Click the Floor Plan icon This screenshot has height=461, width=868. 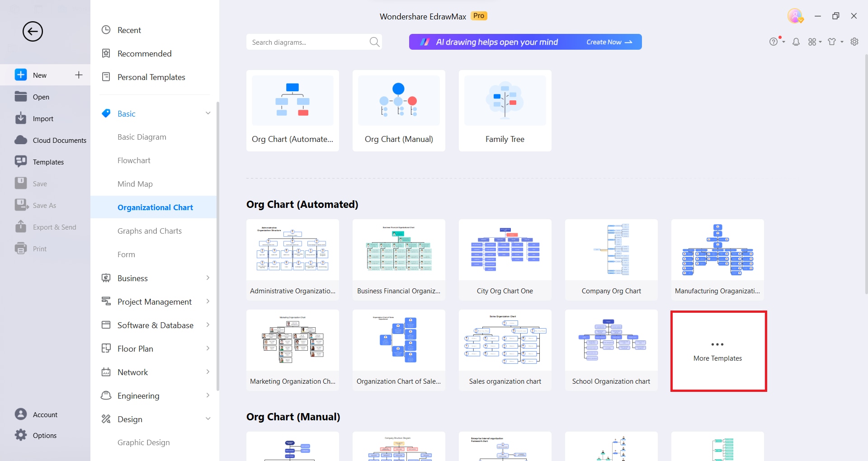[106, 348]
